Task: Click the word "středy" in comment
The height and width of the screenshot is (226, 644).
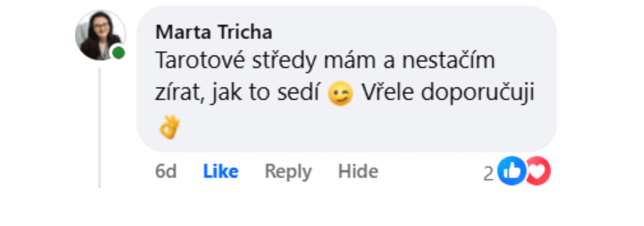Action: click(284, 61)
